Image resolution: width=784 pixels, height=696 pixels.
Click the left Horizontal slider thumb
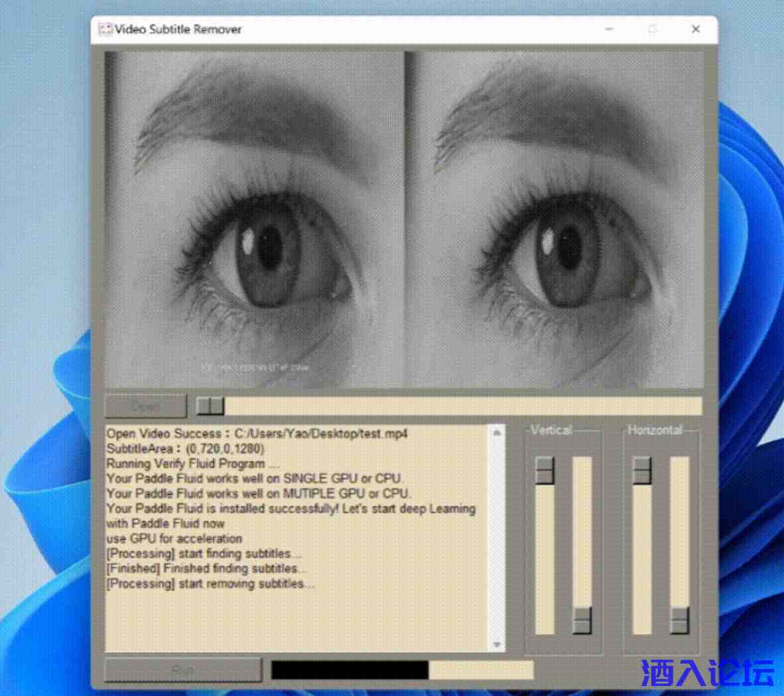[641, 470]
